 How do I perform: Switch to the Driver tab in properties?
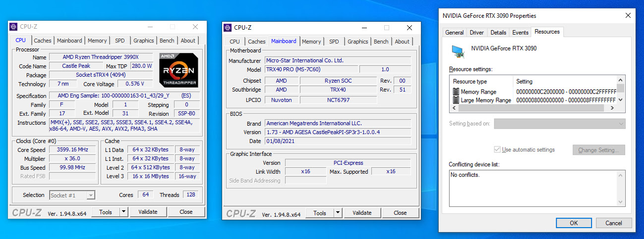pyautogui.click(x=476, y=33)
